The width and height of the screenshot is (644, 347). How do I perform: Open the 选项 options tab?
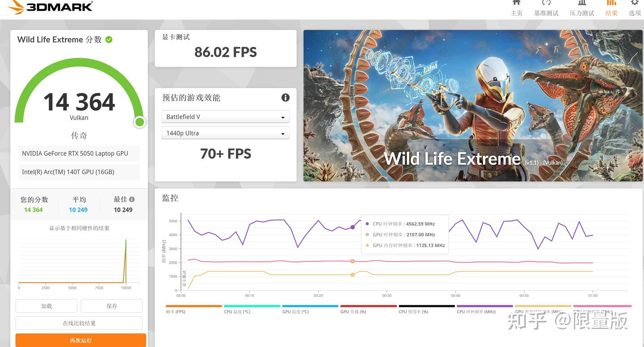[635, 9]
